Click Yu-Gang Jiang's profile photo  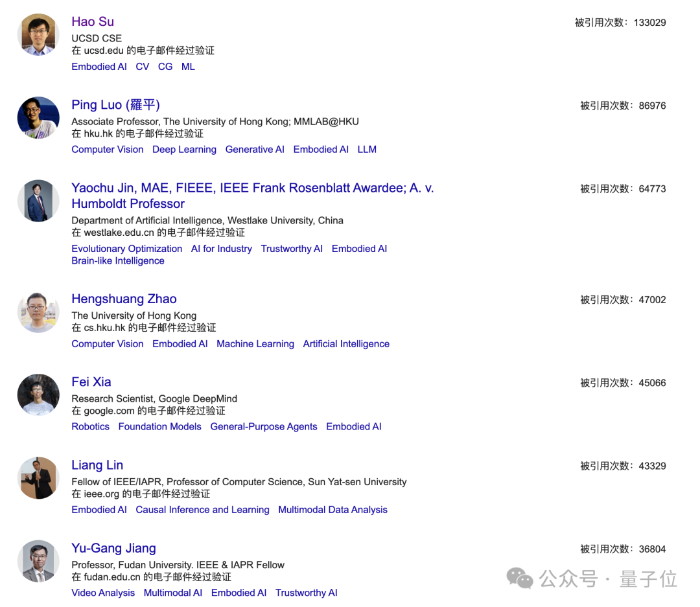[38, 561]
